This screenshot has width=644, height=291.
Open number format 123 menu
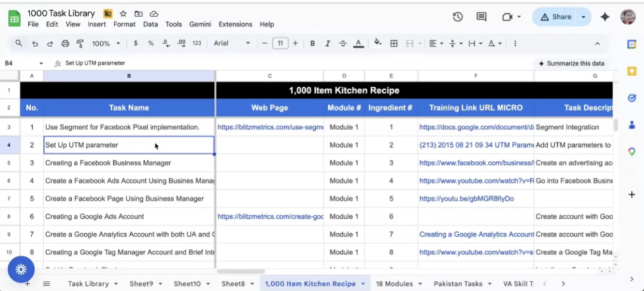point(197,43)
